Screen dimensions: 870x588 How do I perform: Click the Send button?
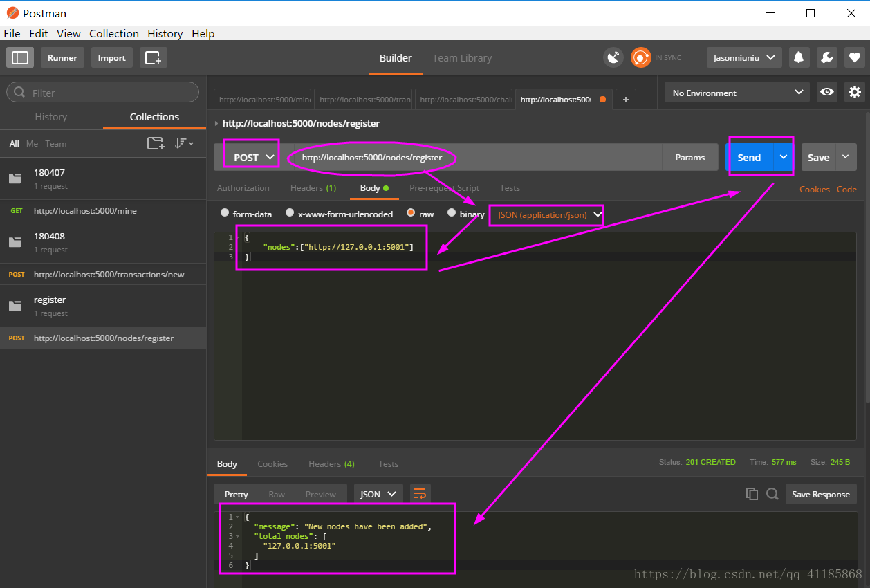[749, 157]
